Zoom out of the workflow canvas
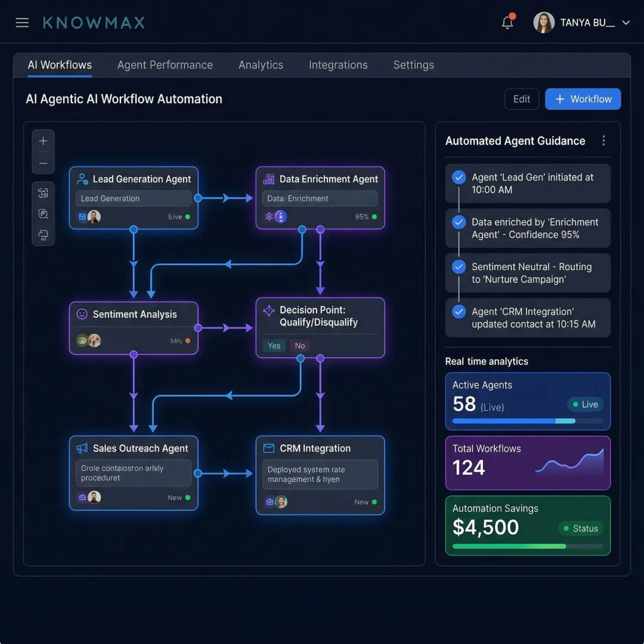The width and height of the screenshot is (644, 644). 43,163
